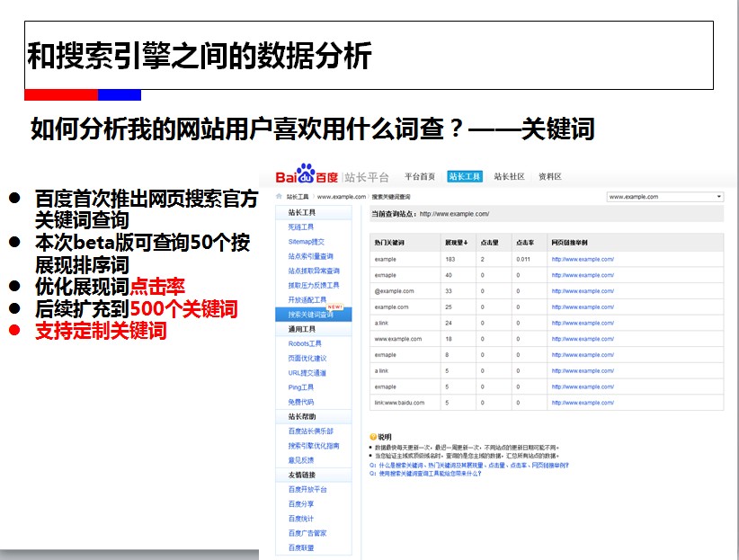Click the 'www.example.com' keyword cell in table
The width and height of the screenshot is (739, 560).
point(397,339)
